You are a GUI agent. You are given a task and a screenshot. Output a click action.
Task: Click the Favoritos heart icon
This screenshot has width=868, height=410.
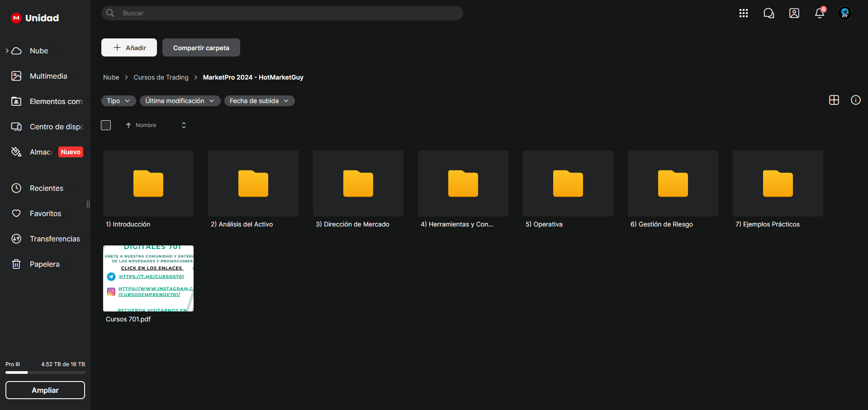(16, 213)
